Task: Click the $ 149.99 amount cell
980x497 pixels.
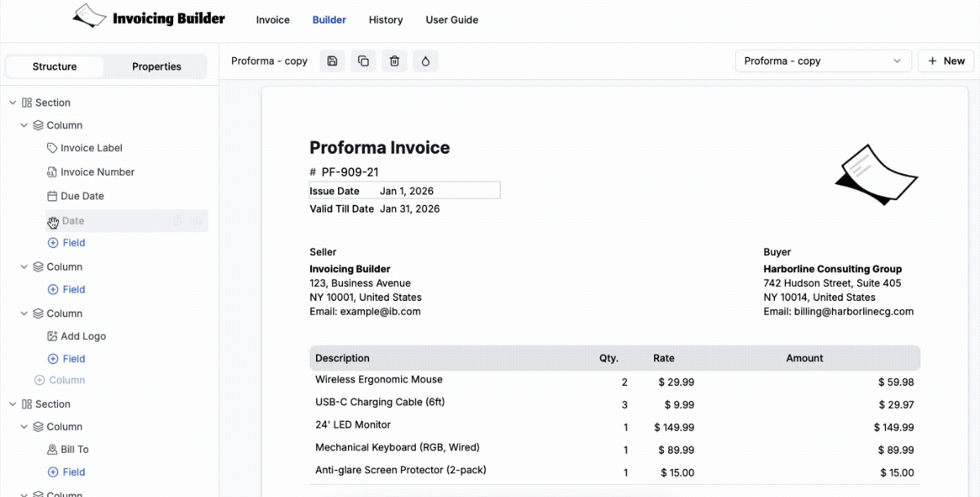Action: point(893,428)
